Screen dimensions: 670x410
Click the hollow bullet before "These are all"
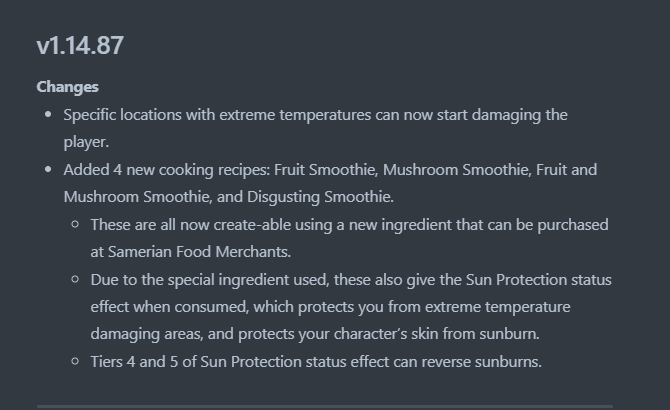click(x=75, y=224)
